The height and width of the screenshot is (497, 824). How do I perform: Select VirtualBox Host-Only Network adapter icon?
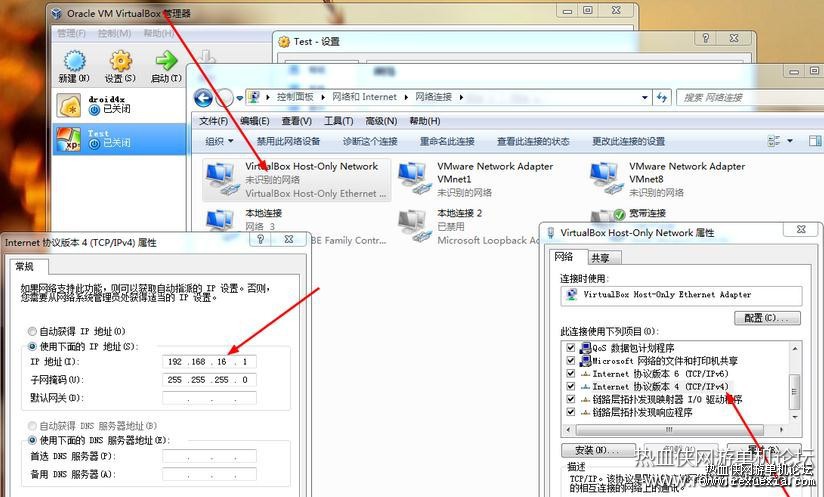point(221,179)
